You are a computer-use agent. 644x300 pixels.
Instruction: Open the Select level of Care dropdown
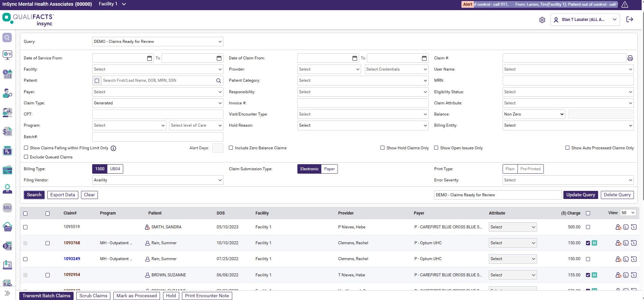coord(196,125)
